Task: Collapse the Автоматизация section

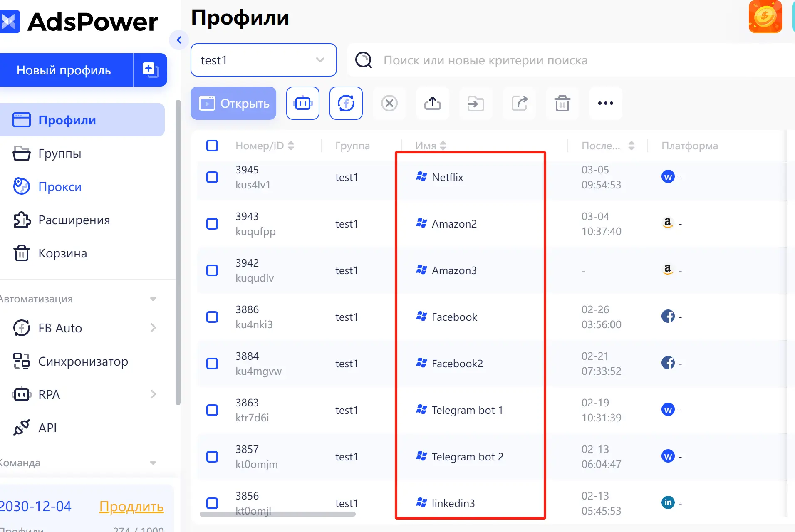Action: 153,299
